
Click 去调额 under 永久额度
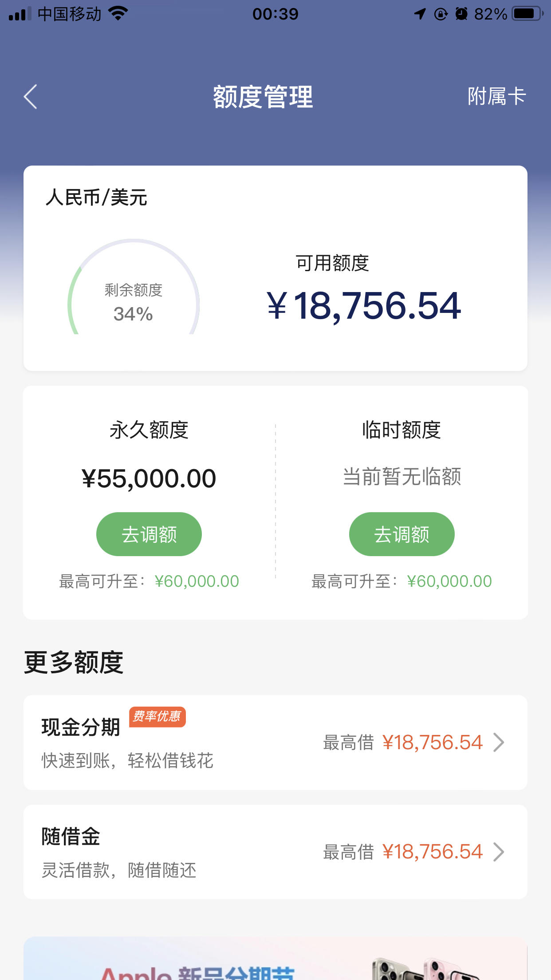pyautogui.click(x=149, y=534)
